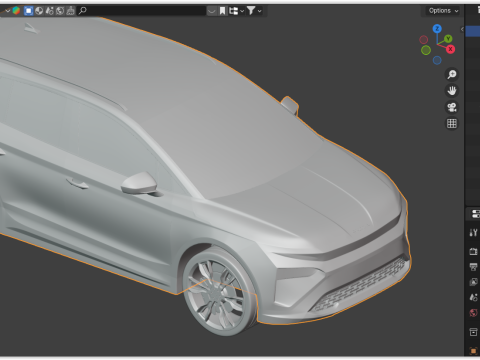Open the filter dropdown arrow beside the funnel
The height and width of the screenshot is (360, 480).
point(260,11)
